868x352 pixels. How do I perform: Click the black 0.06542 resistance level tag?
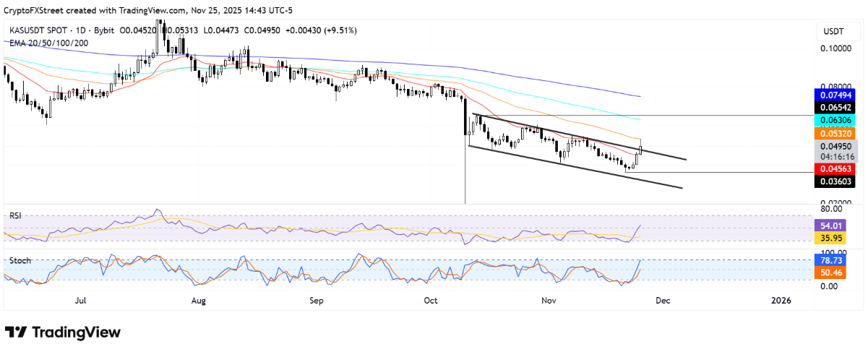point(837,107)
